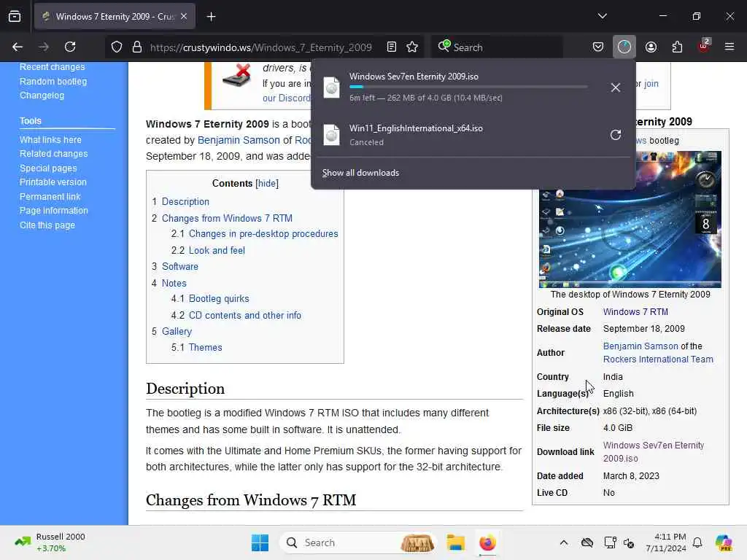Toggle reader view for this page

click(x=392, y=47)
